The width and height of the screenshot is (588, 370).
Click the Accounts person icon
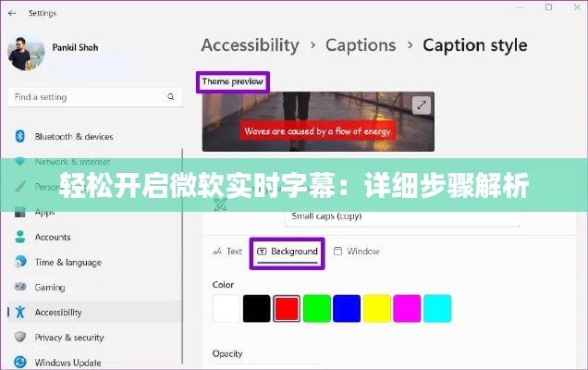tap(19, 237)
